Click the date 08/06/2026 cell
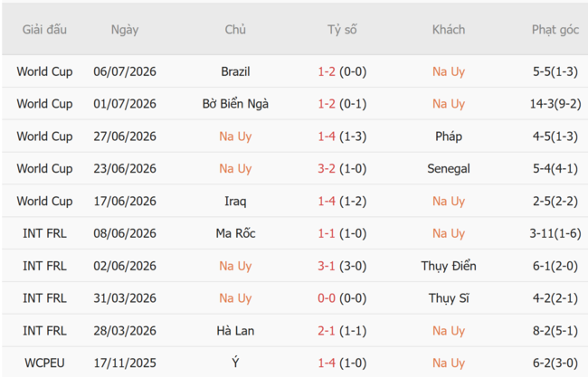588x377 pixels. point(125,233)
